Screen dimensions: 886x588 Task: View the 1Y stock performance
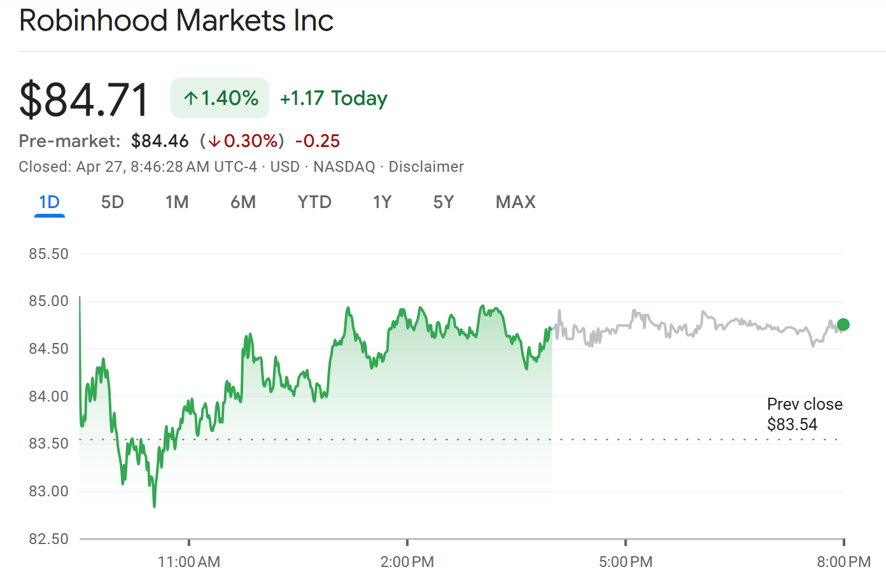click(x=382, y=202)
